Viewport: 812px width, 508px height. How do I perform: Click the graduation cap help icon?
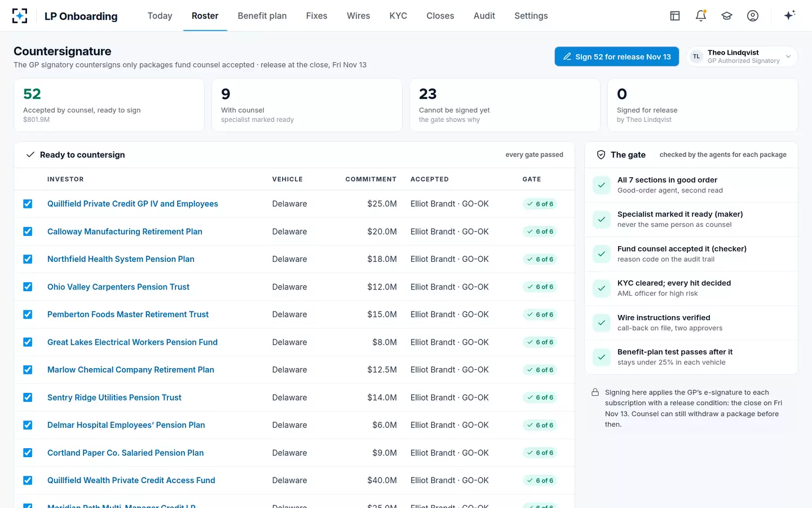[727, 16]
